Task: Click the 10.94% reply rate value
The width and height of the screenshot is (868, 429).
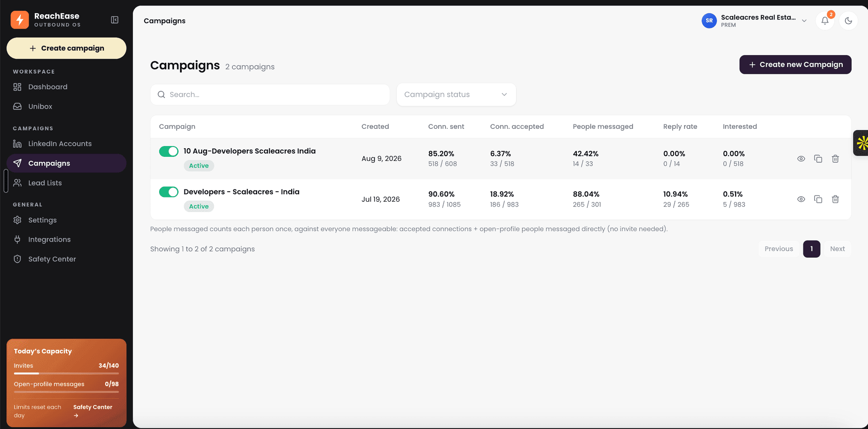Action: (x=675, y=194)
